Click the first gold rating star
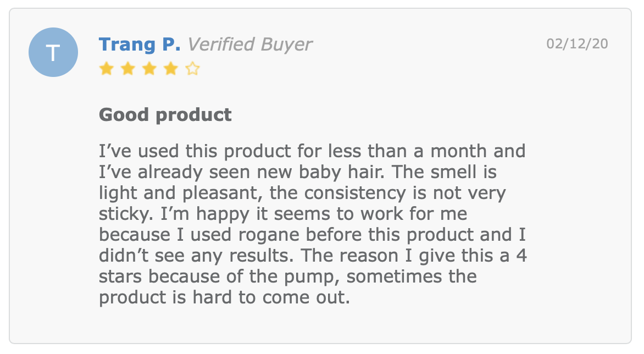Screen dimensions: 644x354 tap(107, 69)
